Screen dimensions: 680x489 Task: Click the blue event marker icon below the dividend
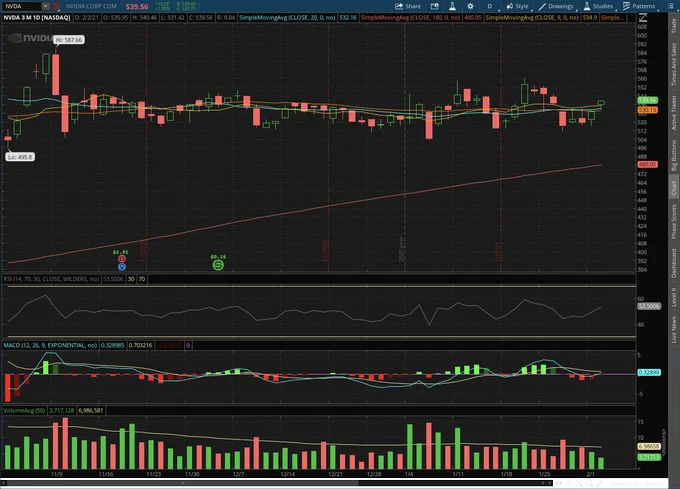click(x=122, y=267)
